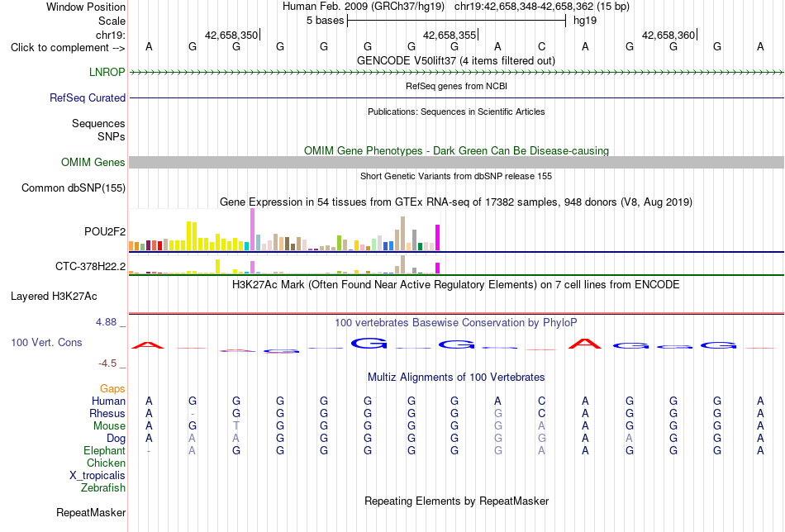This screenshot has width=785, height=532.
Task: Click the OMIM Genes track label
Action: click(93, 162)
